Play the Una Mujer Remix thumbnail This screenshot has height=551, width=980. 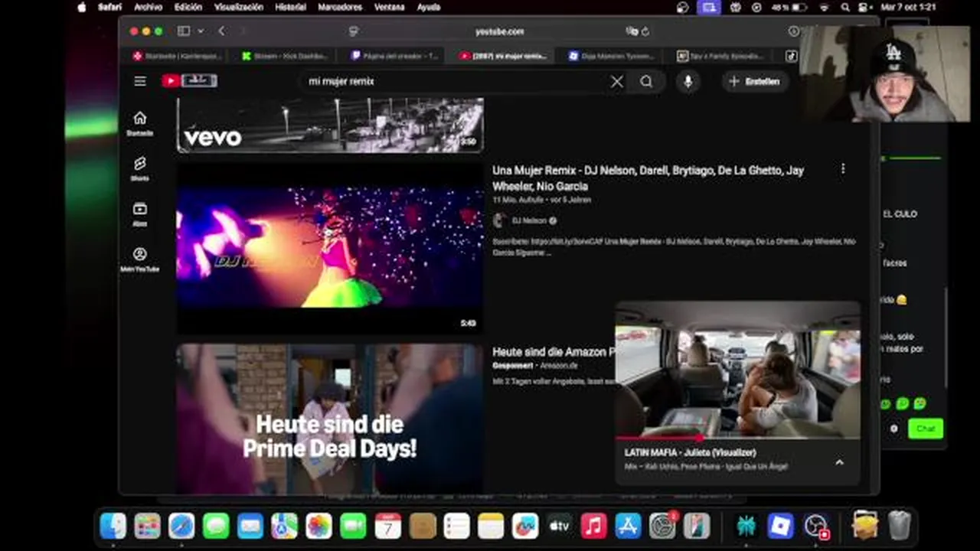tap(330, 248)
